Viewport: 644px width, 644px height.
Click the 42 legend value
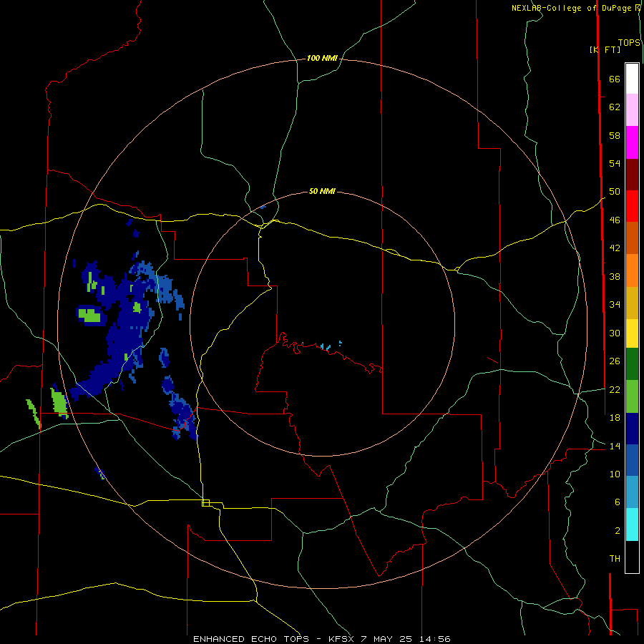[x=615, y=248]
